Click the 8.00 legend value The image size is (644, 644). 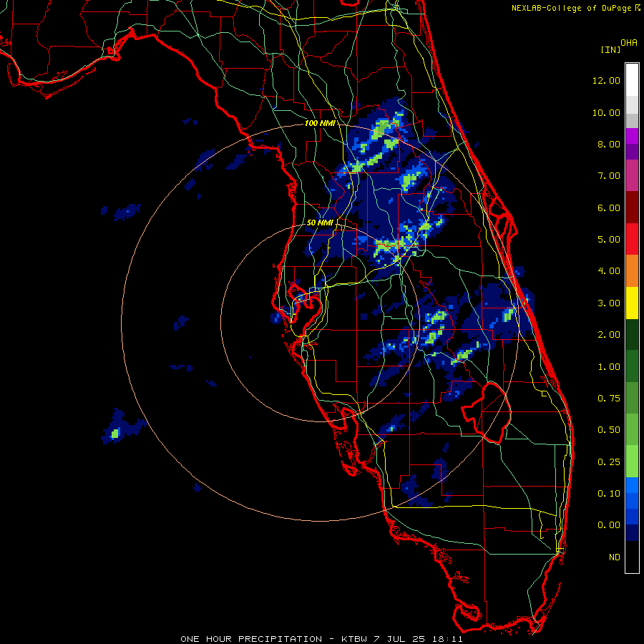pyautogui.click(x=609, y=144)
